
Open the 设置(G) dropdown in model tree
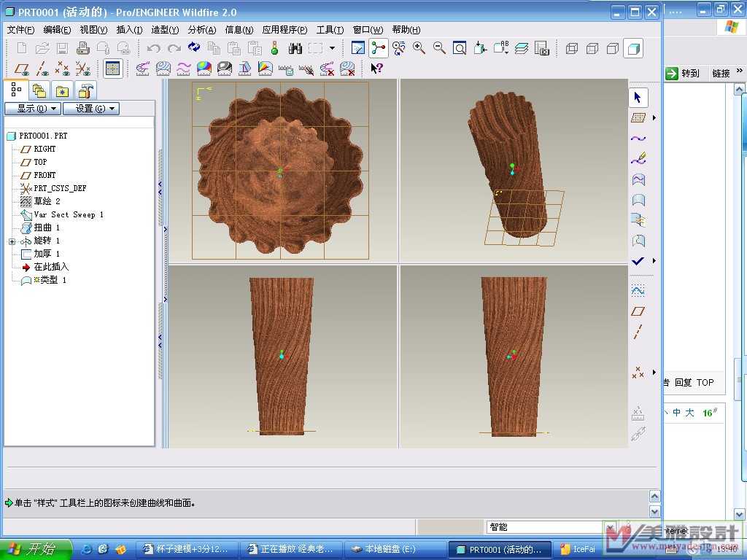pos(90,109)
